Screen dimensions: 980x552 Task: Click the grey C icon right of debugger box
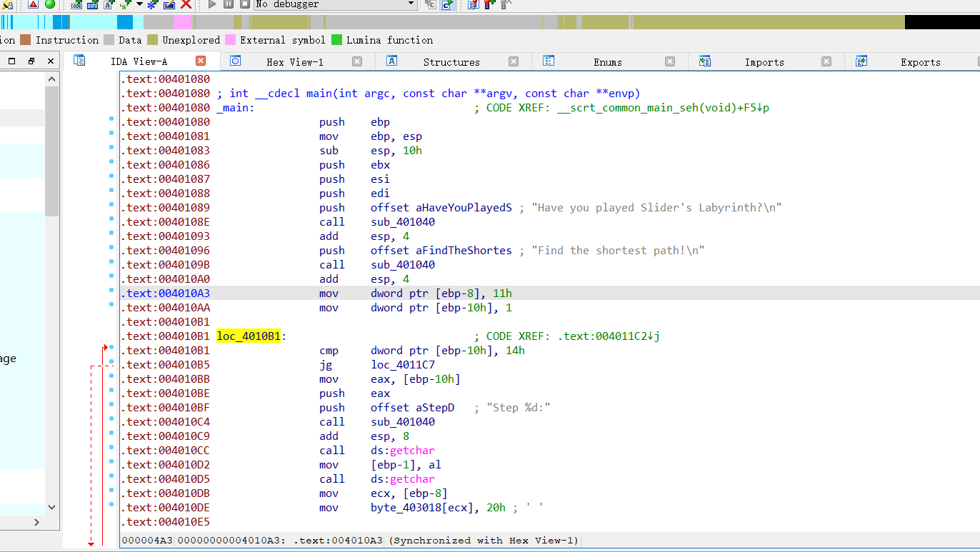[x=431, y=4]
